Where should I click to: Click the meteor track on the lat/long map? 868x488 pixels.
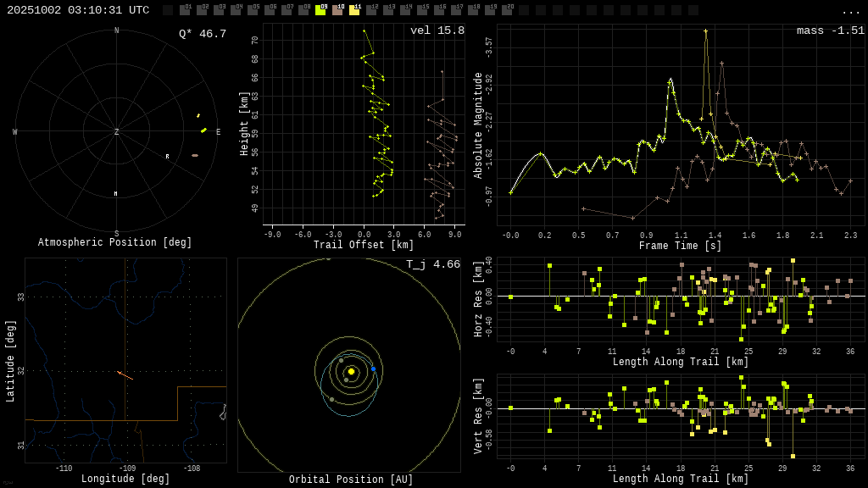coord(125,374)
